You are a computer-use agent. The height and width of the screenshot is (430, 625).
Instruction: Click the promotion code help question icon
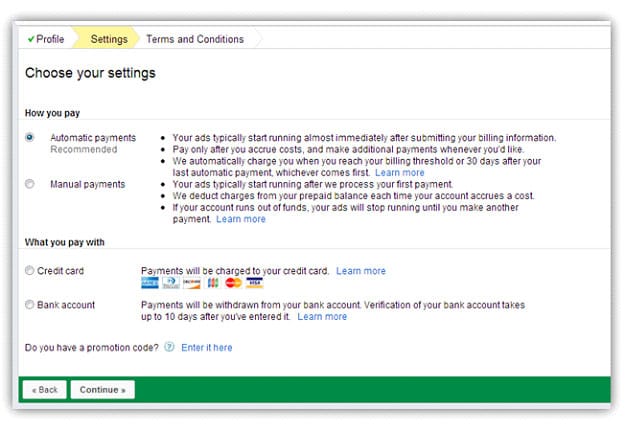coord(169,347)
